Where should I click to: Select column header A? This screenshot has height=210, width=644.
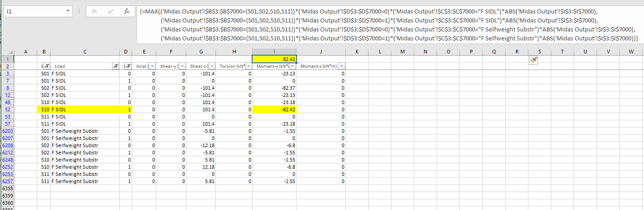tap(26, 52)
